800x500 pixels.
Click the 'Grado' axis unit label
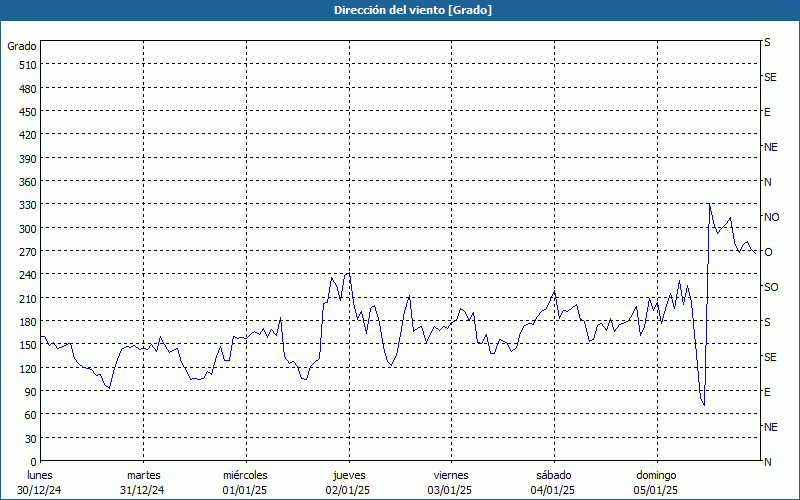click(22, 46)
